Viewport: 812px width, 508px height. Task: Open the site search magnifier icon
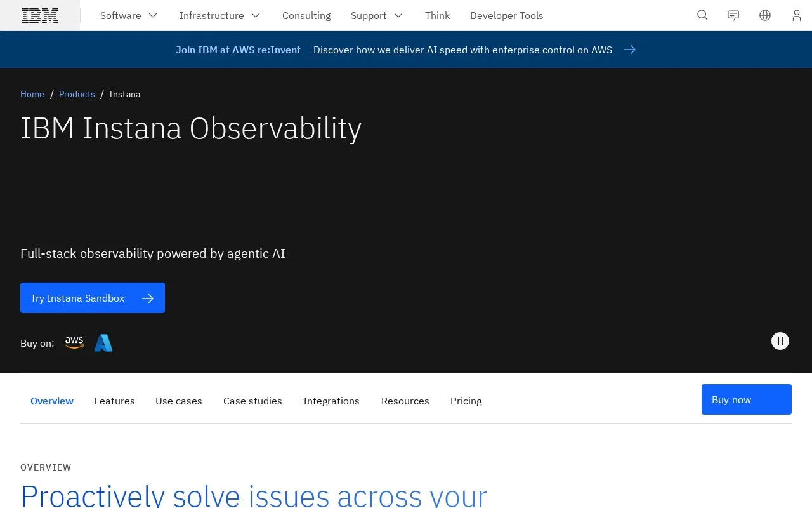coord(702,15)
